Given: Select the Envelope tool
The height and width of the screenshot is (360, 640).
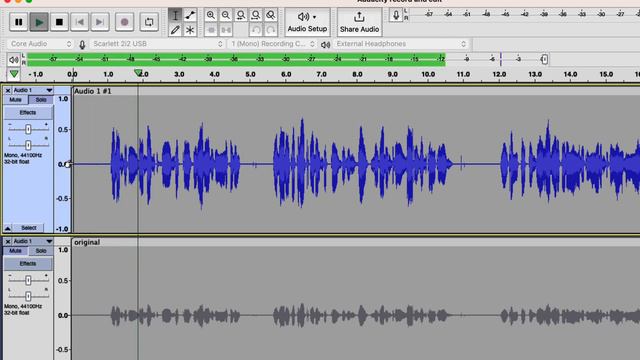Looking at the screenshot, I should [190, 16].
